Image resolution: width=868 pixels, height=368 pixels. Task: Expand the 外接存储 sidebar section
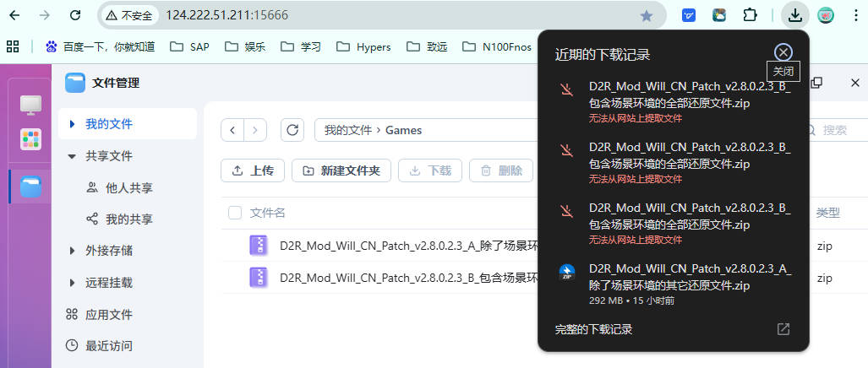[71, 251]
